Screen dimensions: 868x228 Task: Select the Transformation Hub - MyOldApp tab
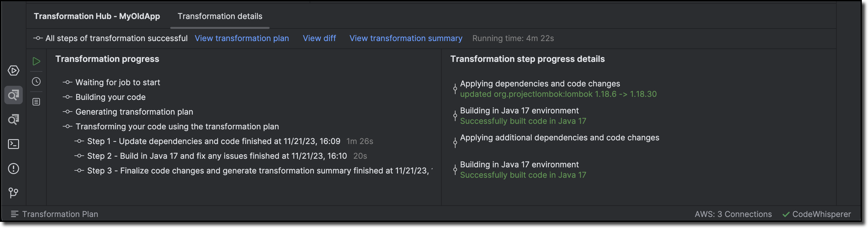point(97,16)
